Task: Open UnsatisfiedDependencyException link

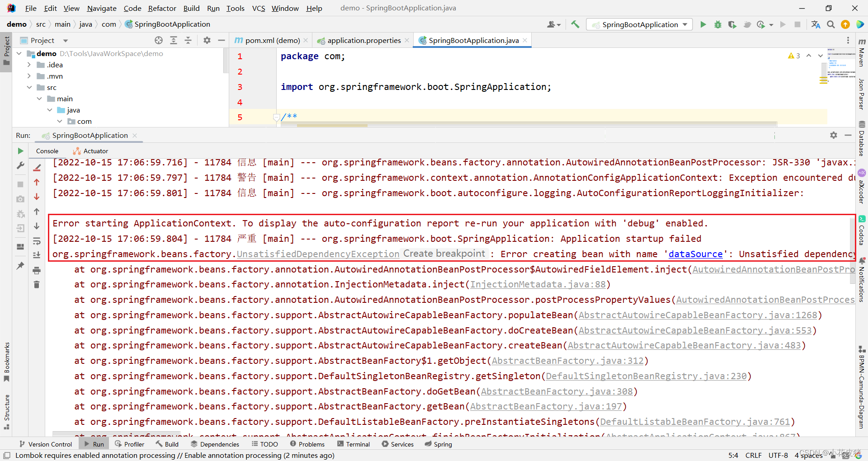Action: click(x=318, y=254)
